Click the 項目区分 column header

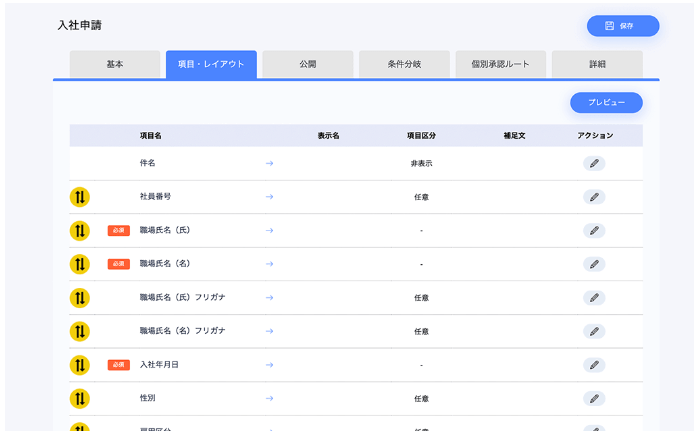pyautogui.click(x=421, y=136)
